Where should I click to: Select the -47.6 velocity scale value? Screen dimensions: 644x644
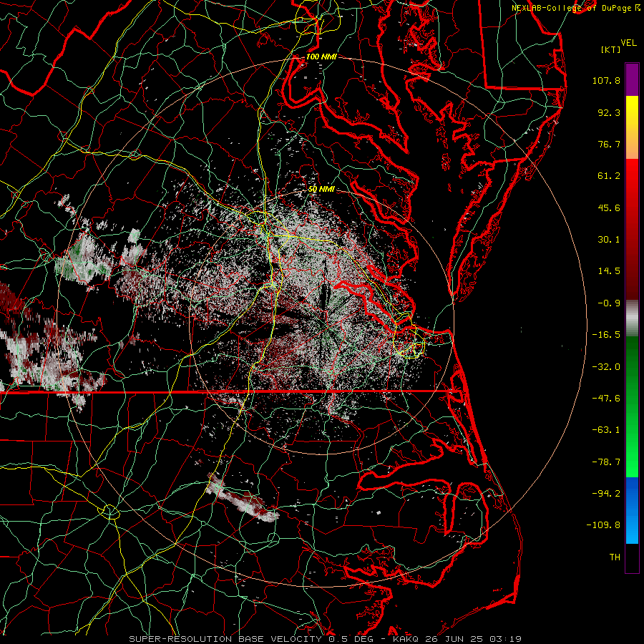[x=606, y=399]
